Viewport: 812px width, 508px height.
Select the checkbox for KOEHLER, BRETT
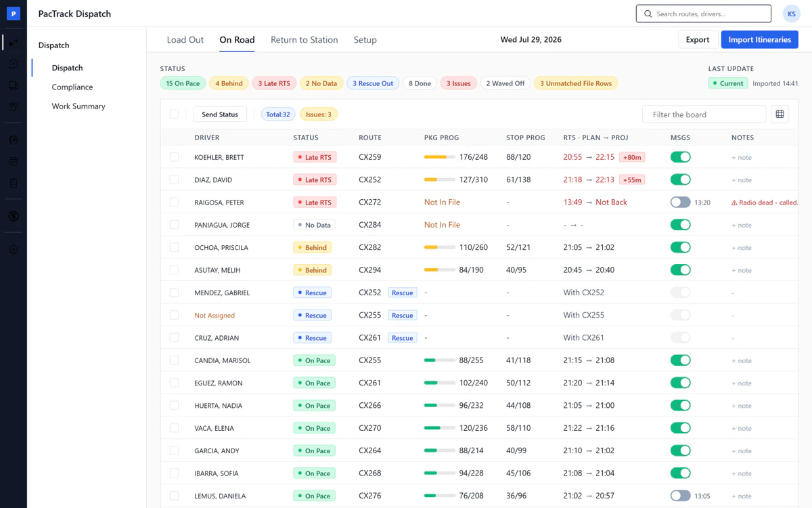click(x=174, y=157)
